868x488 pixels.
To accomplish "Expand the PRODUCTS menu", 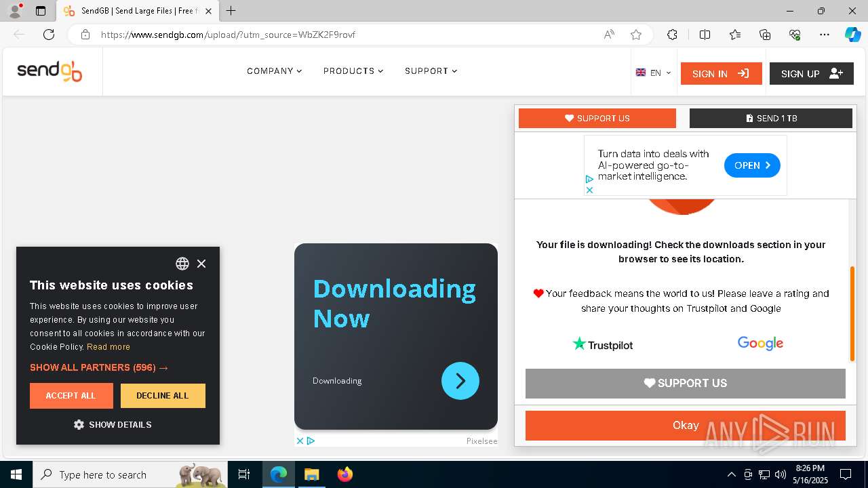I will [x=353, y=71].
